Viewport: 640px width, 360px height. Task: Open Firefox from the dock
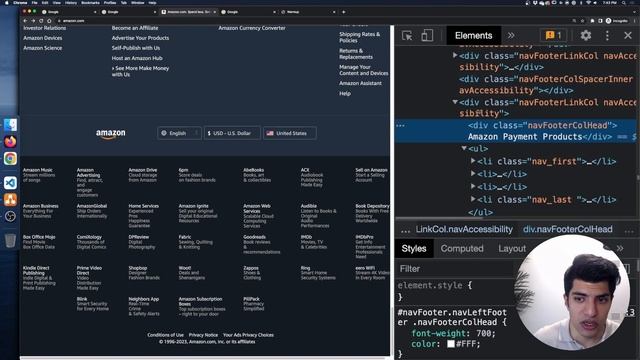point(10,141)
